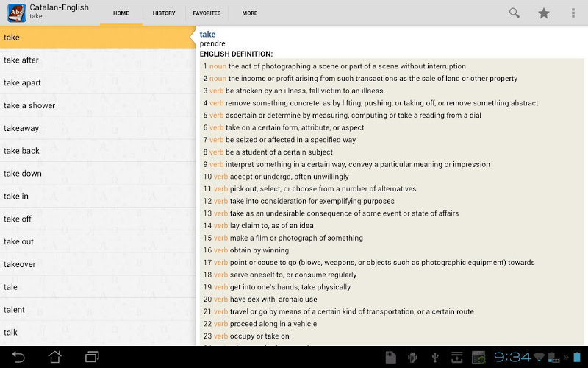
Task: Add word to favorites with star icon
Action: (544, 13)
